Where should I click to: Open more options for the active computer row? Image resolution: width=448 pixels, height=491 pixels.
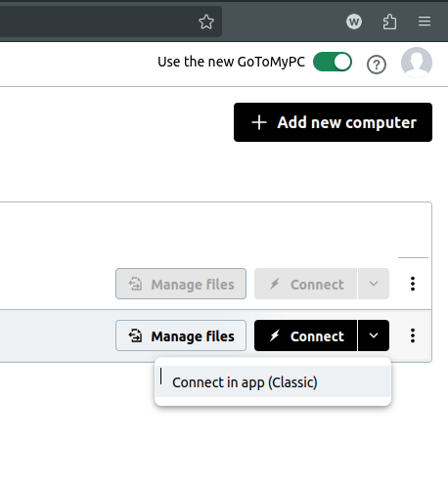pyautogui.click(x=413, y=335)
